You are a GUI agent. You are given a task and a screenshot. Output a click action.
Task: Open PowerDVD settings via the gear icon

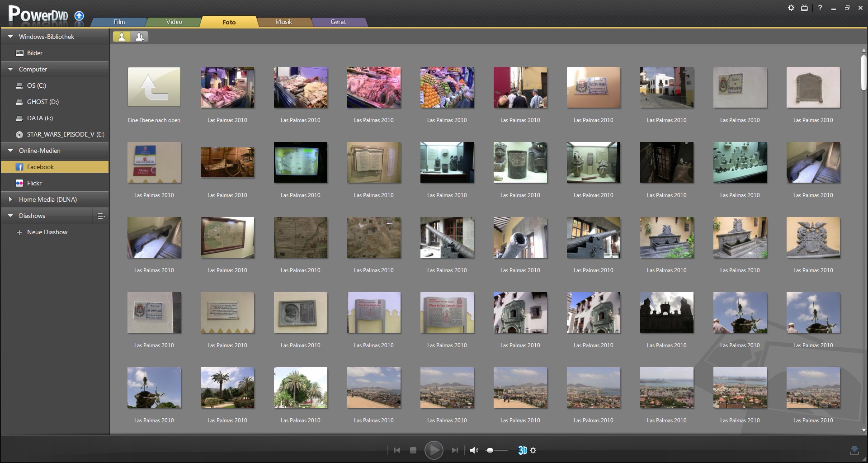pyautogui.click(x=791, y=8)
